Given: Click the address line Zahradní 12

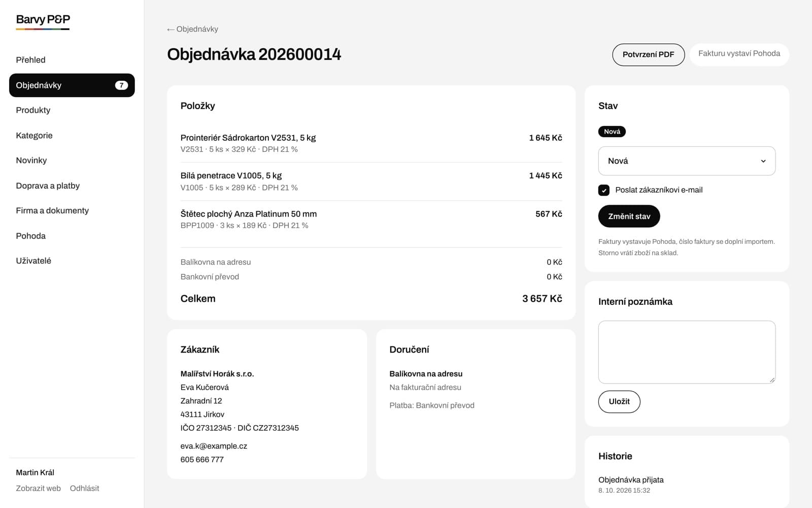Looking at the screenshot, I should pyautogui.click(x=201, y=401).
